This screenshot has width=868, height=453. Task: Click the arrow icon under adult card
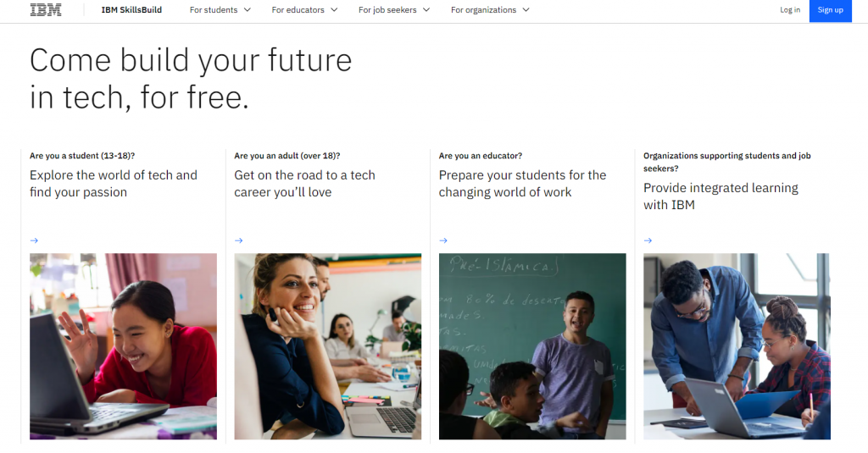coord(239,240)
